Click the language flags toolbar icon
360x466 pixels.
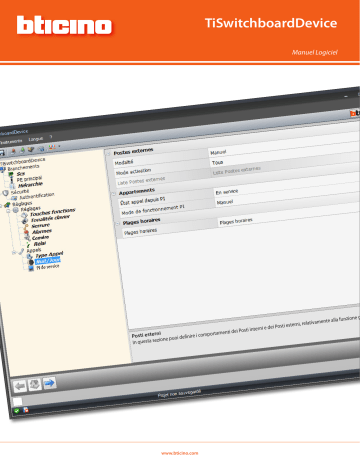52,147
